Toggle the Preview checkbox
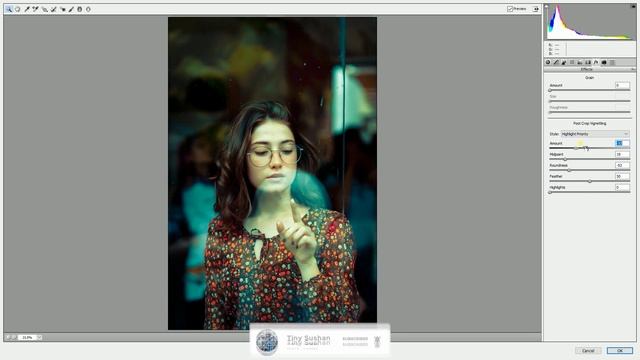 tap(510, 9)
